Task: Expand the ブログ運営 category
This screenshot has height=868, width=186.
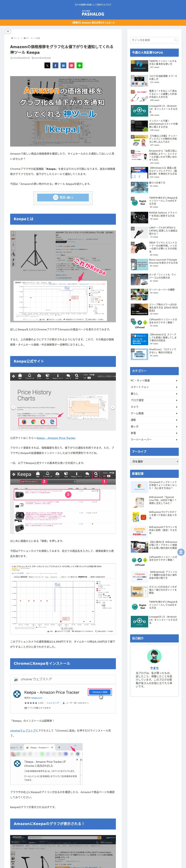Action: click(x=154, y=400)
